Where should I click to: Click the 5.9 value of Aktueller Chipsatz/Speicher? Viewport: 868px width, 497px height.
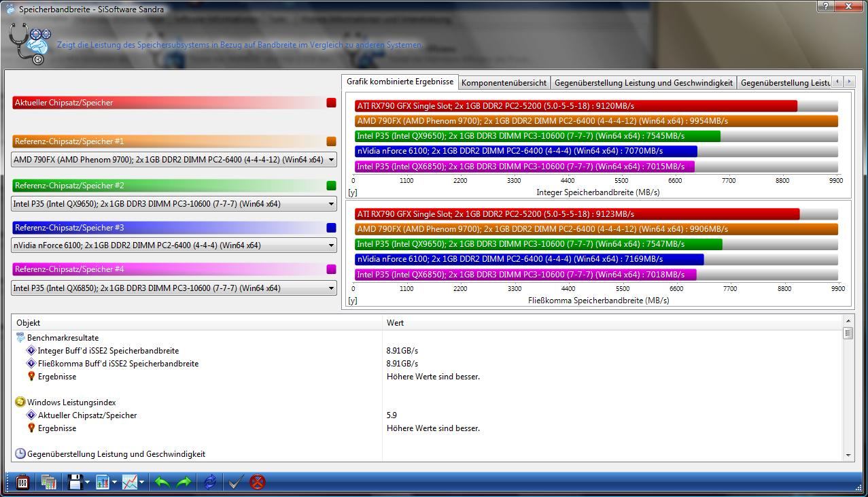(392, 415)
